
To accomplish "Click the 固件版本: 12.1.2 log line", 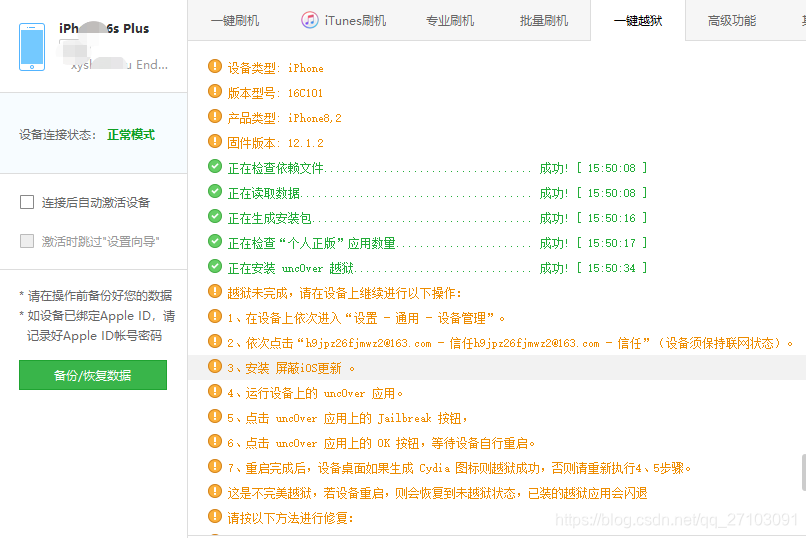I will [276, 143].
